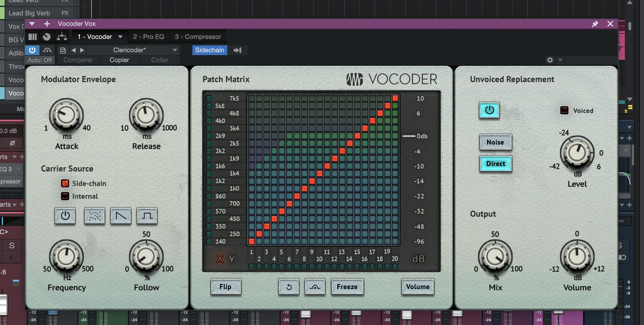
Task: Adjust the Release knob
Action: click(146, 115)
